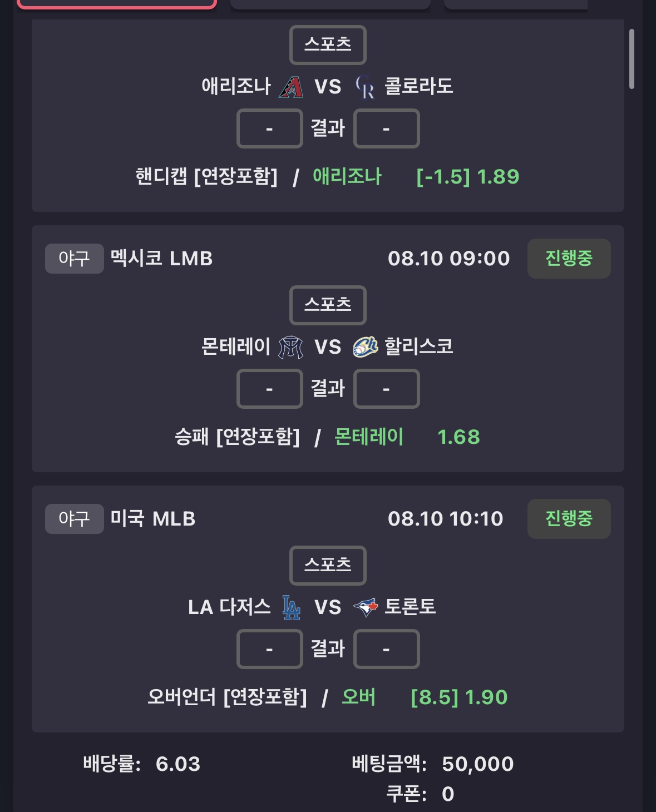Screen dimensions: 656x812
Task: Click the Arizona Diamondbacks team logo
Action: [291, 87]
